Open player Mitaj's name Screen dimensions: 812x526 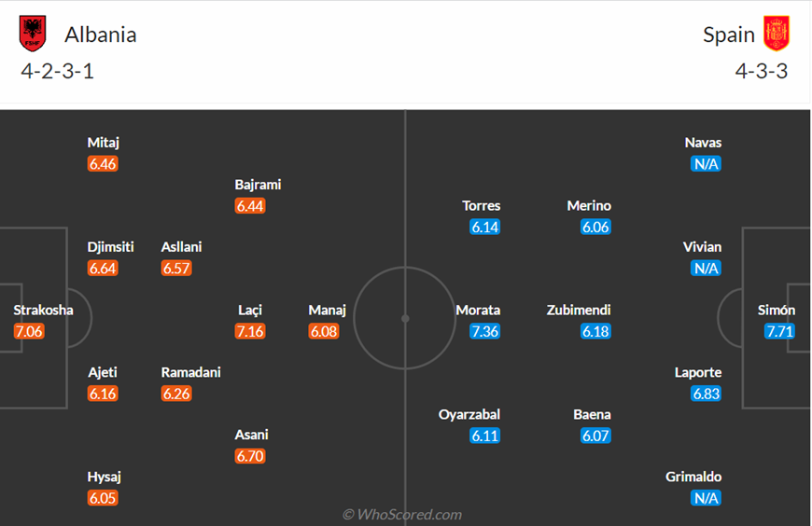[103, 143]
